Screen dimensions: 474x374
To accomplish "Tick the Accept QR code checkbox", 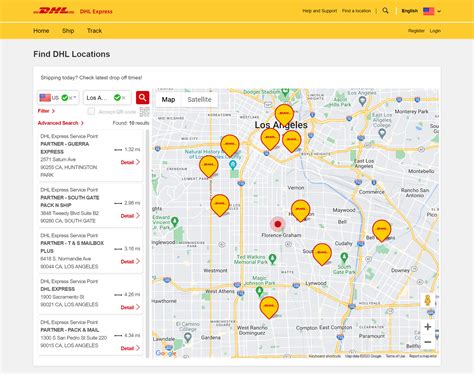I will pyautogui.click(x=91, y=111).
